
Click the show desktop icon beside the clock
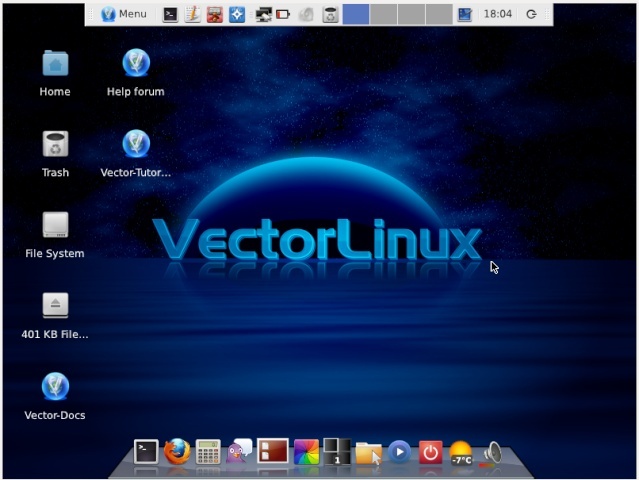[x=465, y=15]
